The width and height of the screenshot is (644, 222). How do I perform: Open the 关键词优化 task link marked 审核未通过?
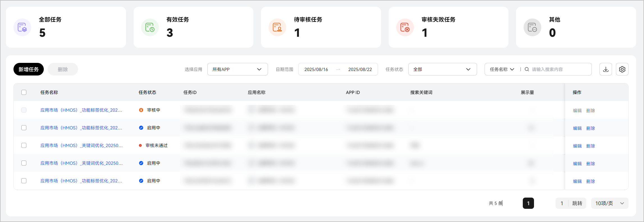(81, 145)
